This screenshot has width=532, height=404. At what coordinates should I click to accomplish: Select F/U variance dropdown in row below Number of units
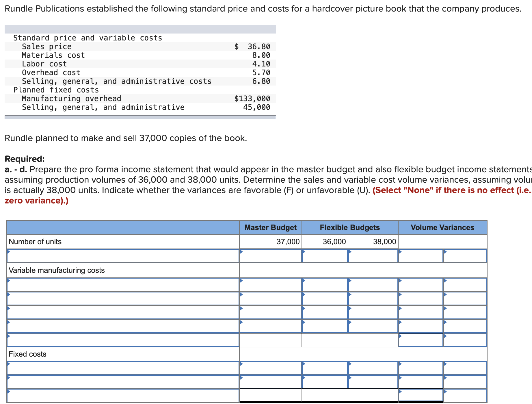coord(465,256)
